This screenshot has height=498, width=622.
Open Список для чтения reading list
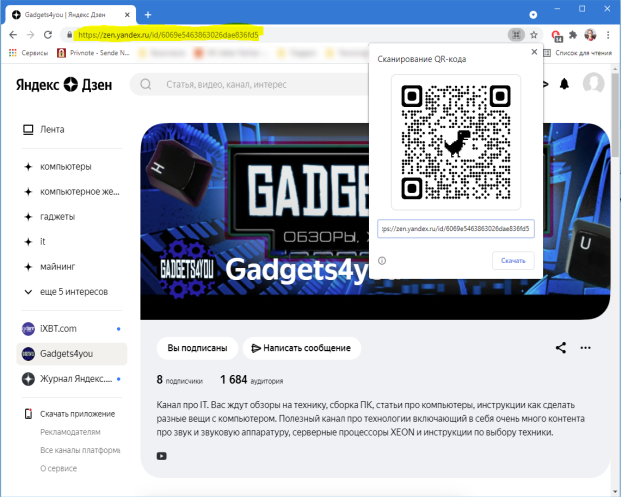pyautogui.click(x=578, y=53)
